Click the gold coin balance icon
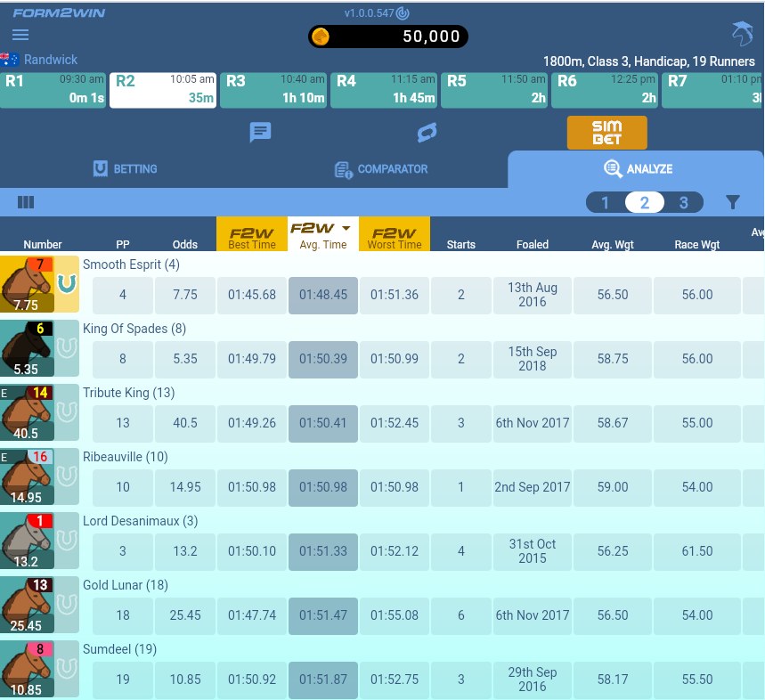 [321, 37]
